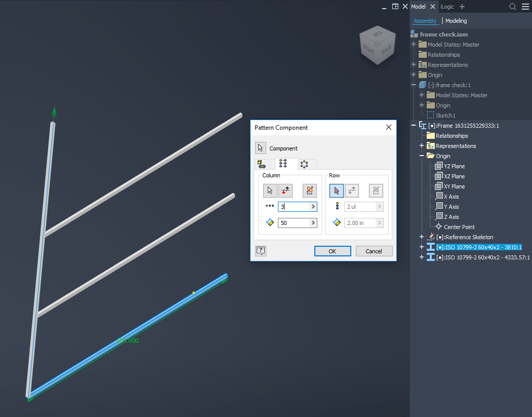Click the ViewCube navigation widget
Image resolution: width=532 pixels, height=417 pixels.
377,45
